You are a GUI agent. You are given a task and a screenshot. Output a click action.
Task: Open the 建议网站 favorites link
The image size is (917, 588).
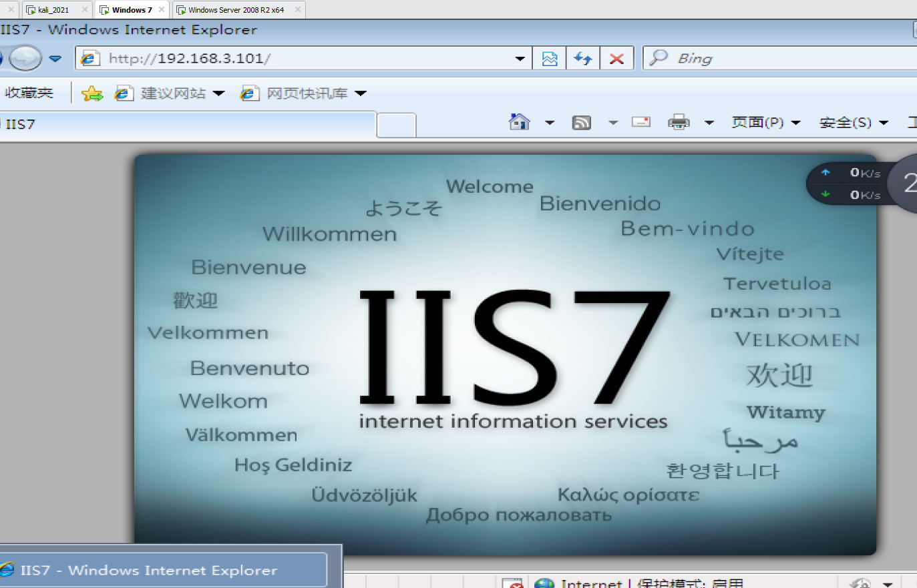(x=161, y=93)
